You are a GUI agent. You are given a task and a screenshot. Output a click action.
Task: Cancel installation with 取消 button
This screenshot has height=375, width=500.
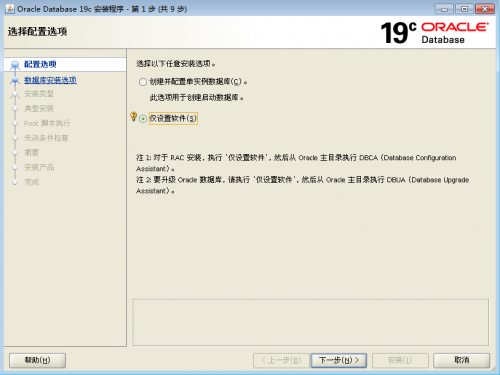[x=462, y=360]
